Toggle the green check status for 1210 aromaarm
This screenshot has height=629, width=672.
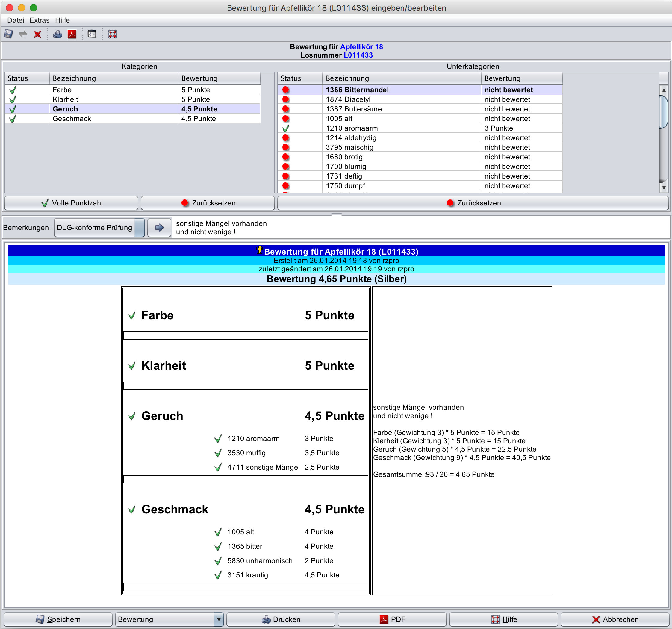point(286,128)
